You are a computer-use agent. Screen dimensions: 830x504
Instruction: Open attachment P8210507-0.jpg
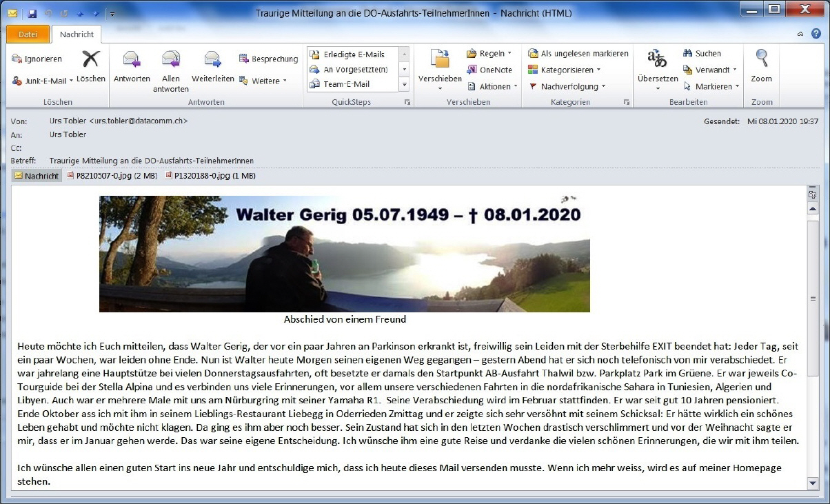pyautogui.click(x=112, y=176)
